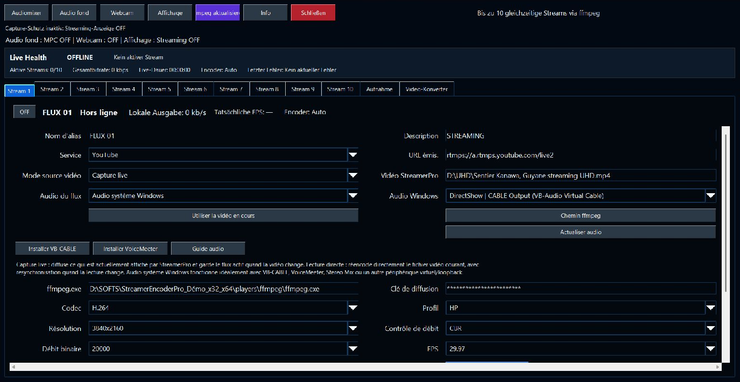Click the Hors ligne status text
Viewport: 740px width, 382px height.
coord(99,112)
